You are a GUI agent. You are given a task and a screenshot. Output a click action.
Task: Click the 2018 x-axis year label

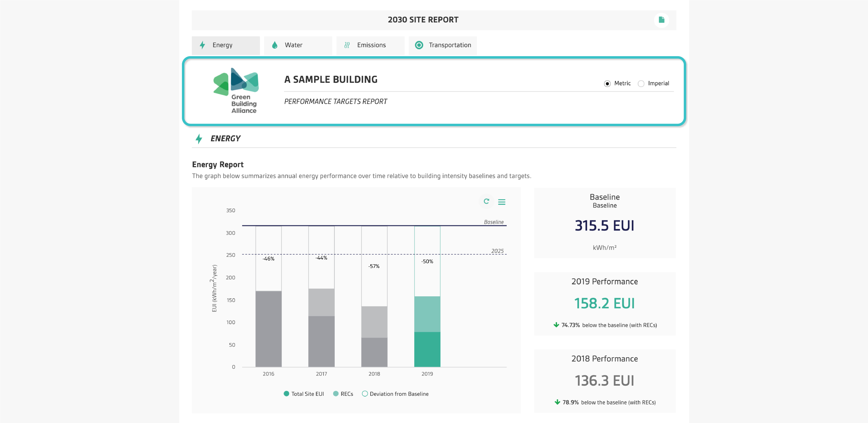(x=374, y=374)
